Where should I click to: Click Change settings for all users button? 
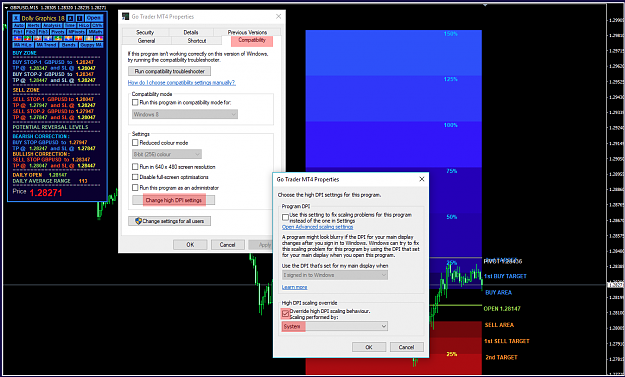169,221
